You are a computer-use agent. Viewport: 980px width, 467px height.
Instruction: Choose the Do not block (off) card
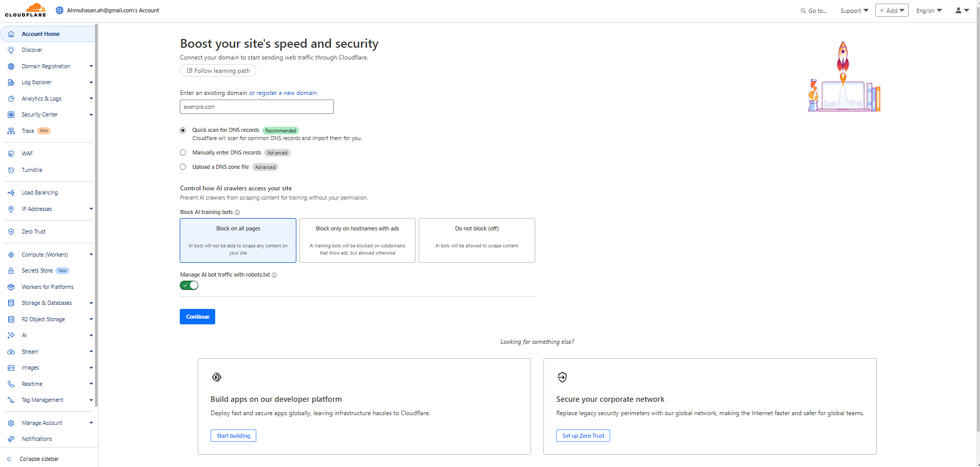click(x=477, y=240)
